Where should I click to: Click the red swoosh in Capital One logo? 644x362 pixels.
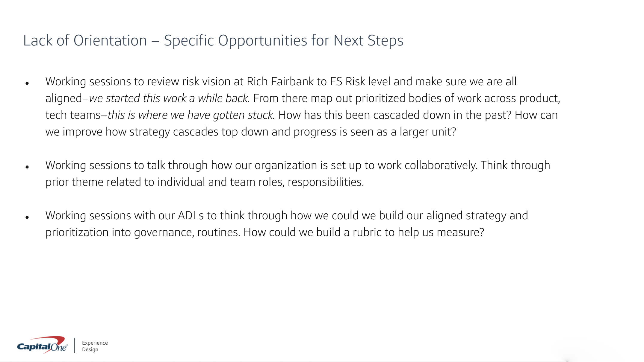point(55,340)
